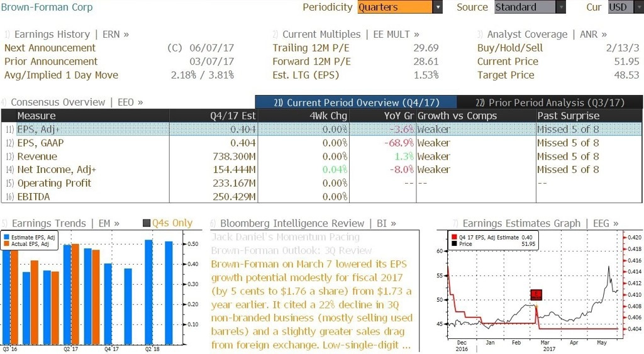The image size is (644, 354).
Task: Click the Est. LTG (EPS) 1.53% value
Action: coord(426,75)
